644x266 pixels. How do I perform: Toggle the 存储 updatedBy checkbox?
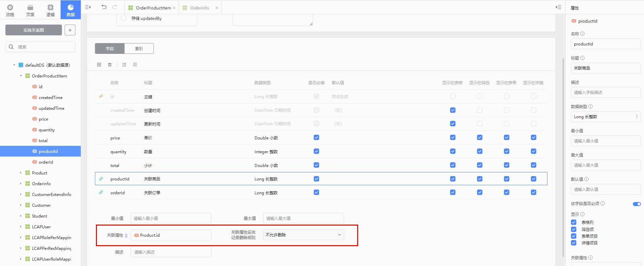point(124,18)
